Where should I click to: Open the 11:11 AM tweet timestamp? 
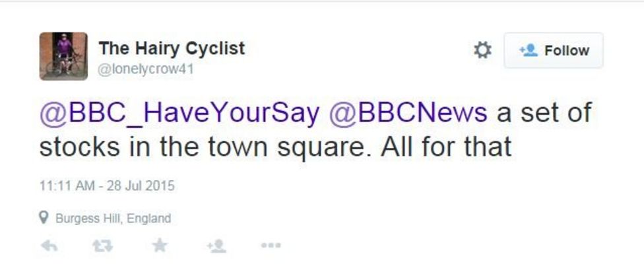[67, 186]
